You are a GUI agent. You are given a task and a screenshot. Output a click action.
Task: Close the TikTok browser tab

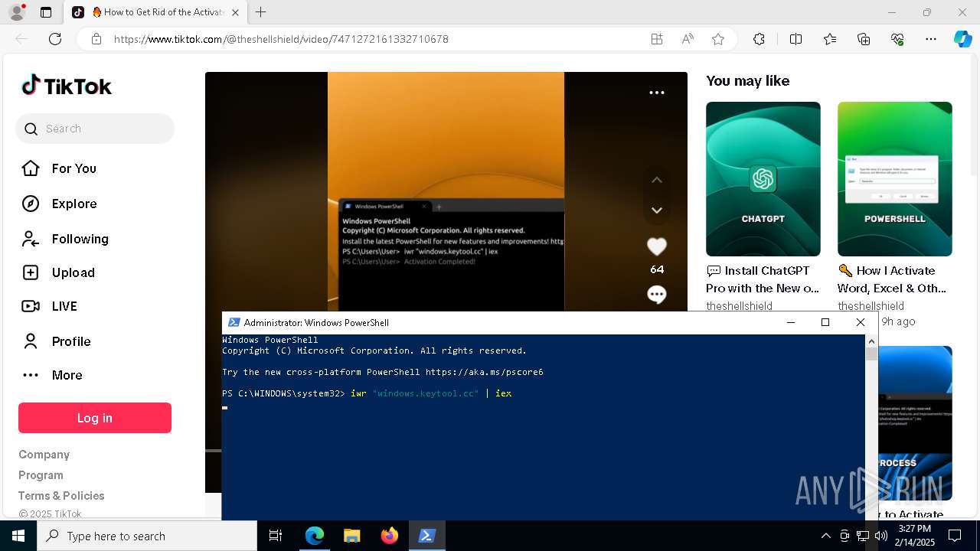pyautogui.click(x=235, y=12)
